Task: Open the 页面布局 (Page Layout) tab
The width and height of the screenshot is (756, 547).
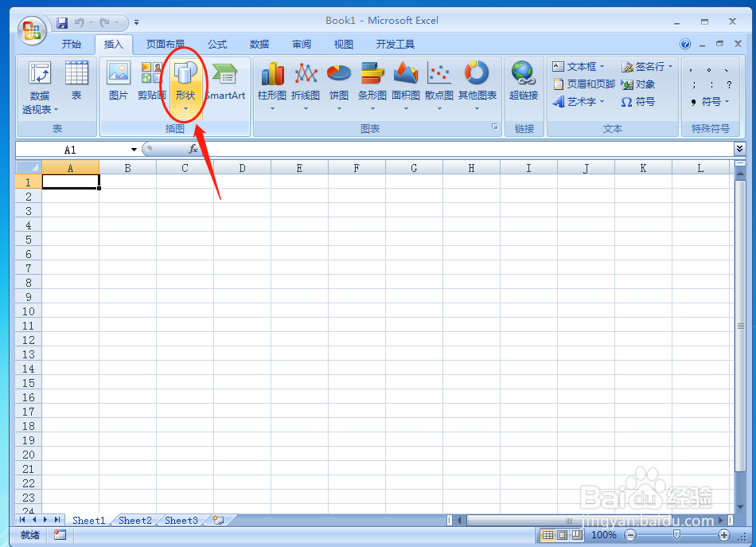Action: coord(166,45)
